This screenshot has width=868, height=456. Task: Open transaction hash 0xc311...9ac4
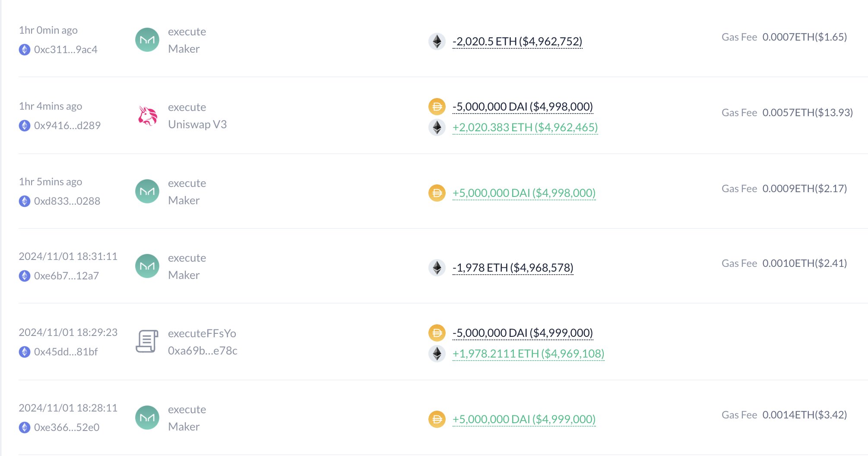(x=66, y=50)
